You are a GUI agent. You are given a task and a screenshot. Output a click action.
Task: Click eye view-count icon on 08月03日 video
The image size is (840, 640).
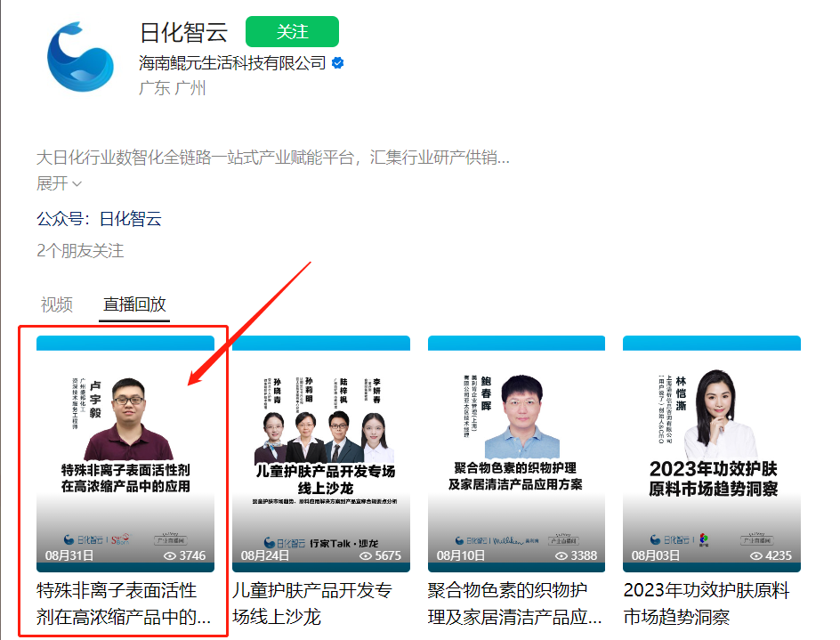click(756, 555)
